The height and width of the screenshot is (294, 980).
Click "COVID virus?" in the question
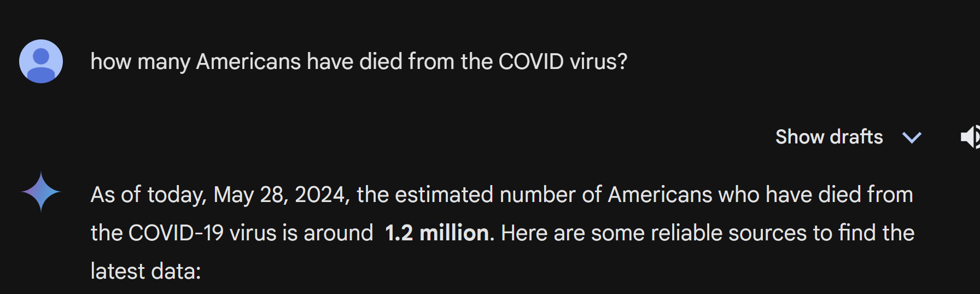click(x=563, y=61)
